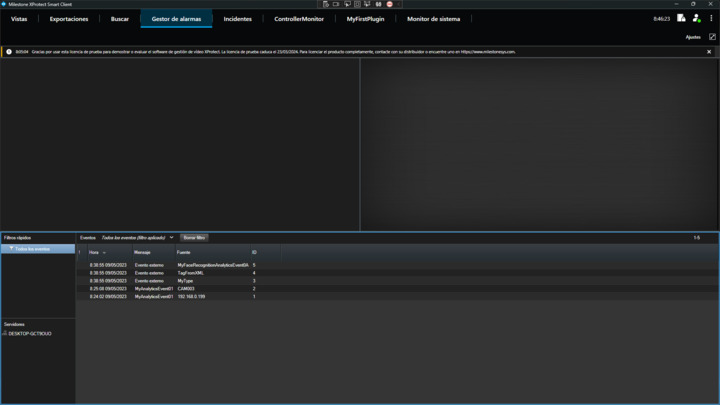Select the funnel icon for Todos los eventos
This screenshot has height=405, width=720.
pos(11,249)
